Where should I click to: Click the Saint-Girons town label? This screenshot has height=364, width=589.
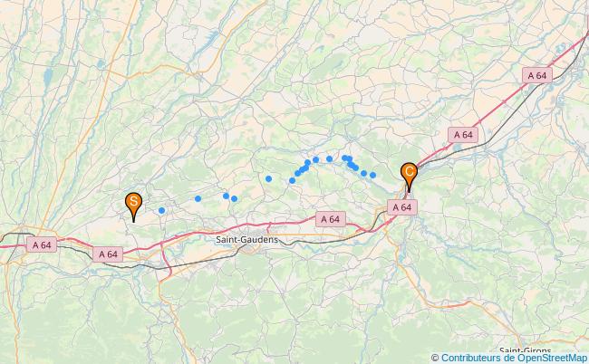pos(520,351)
